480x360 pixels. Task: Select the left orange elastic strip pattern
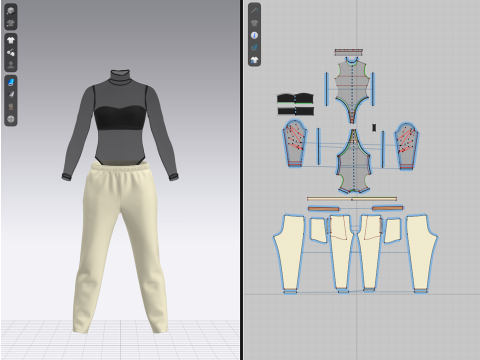tap(324, 209)
